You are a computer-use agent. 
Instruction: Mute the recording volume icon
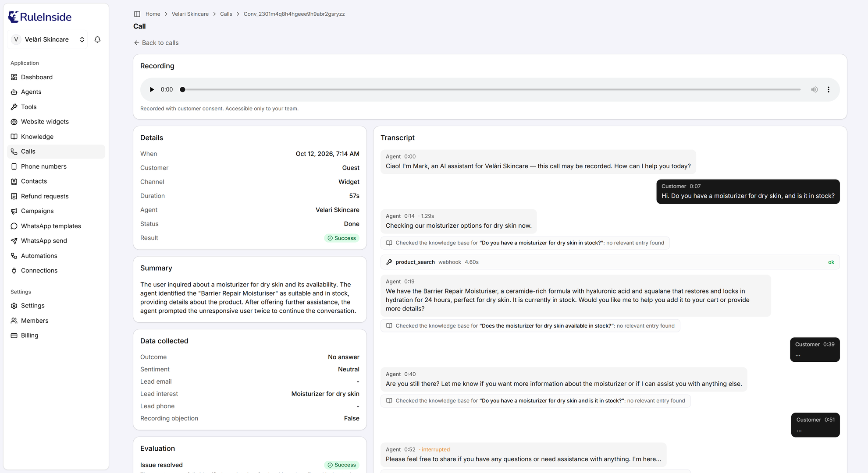[x=814, y=89]
